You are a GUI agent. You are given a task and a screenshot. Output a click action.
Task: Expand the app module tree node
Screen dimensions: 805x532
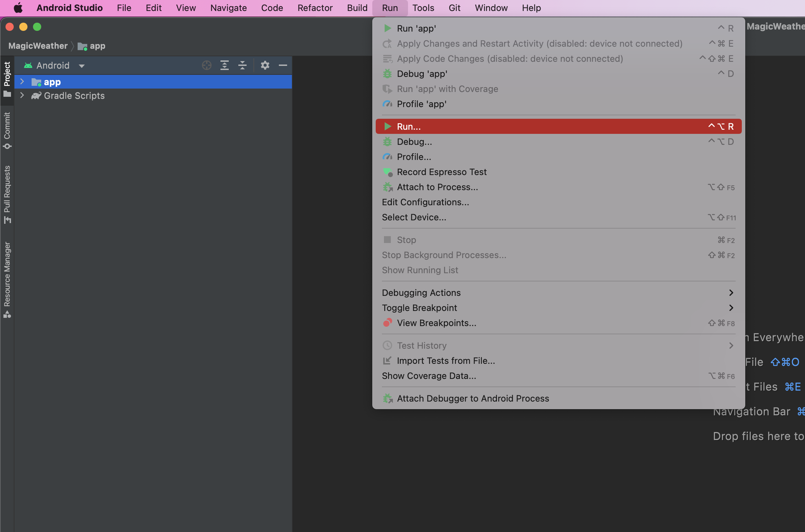[22, 82]
